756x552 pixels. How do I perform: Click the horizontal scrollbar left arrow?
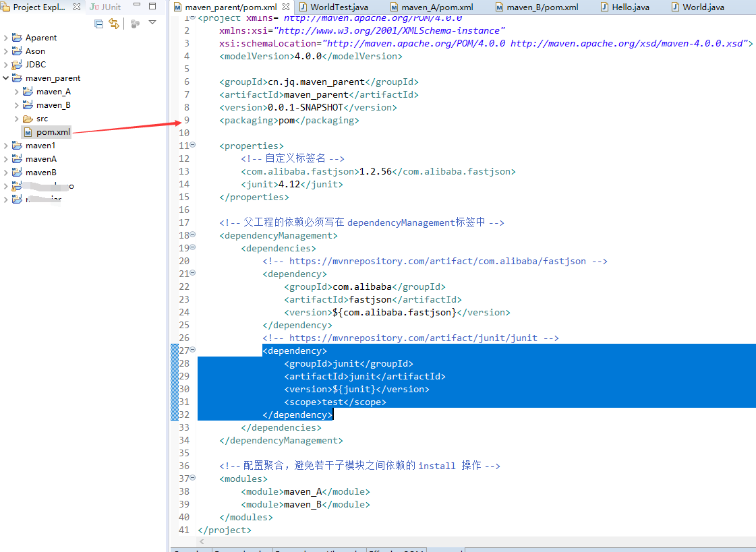pyautogui.click(x=202, y=541)
